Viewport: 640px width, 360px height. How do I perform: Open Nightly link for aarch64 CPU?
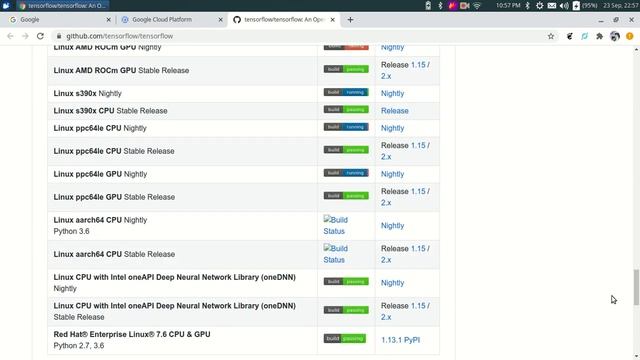pyautogui.click(x=392, y=225)
